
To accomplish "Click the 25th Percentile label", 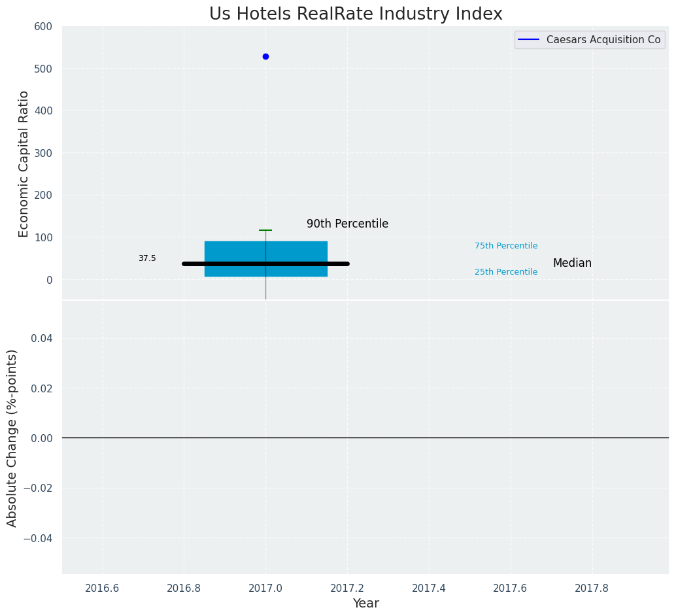I will [x=506, y=272].
